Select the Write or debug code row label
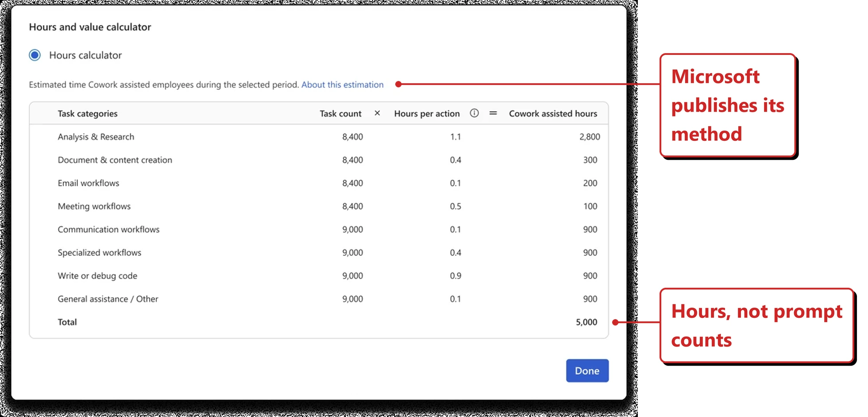The height and width of the screenshot is (417, 868). pos(97,276)
